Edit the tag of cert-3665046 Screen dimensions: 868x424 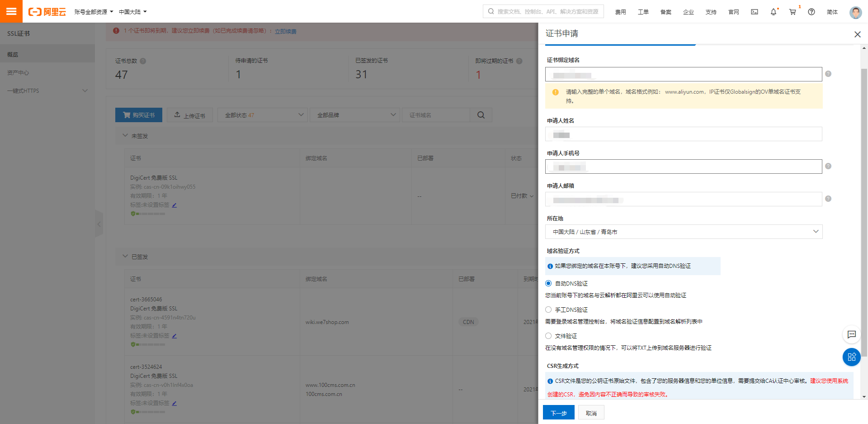(x=175, y=336)
